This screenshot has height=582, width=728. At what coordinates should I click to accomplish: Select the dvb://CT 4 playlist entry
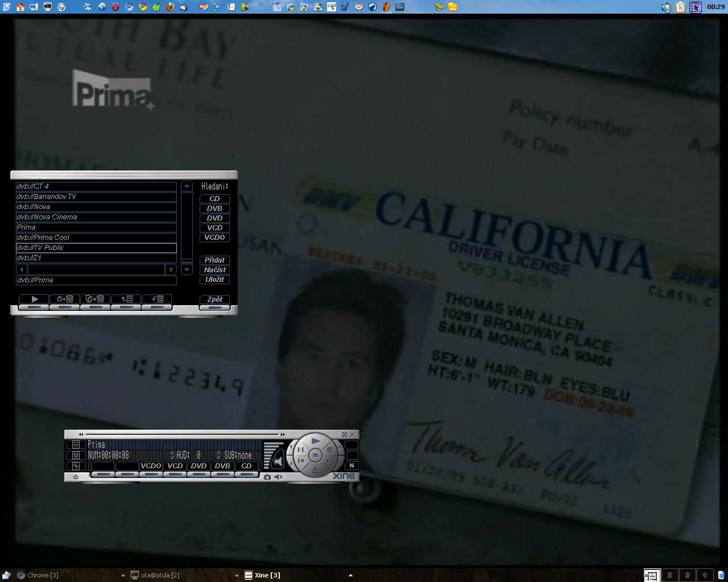[96, 186]
